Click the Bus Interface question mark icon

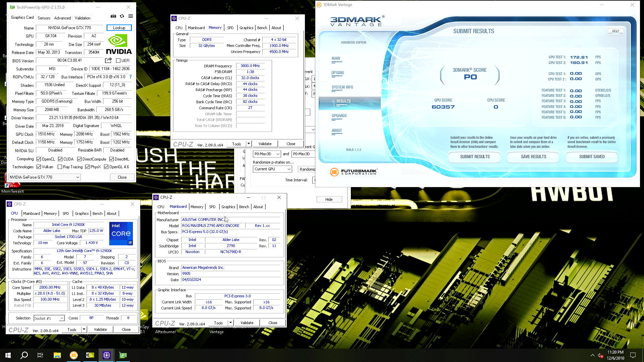pyautogui.click(x=130, y=77)
